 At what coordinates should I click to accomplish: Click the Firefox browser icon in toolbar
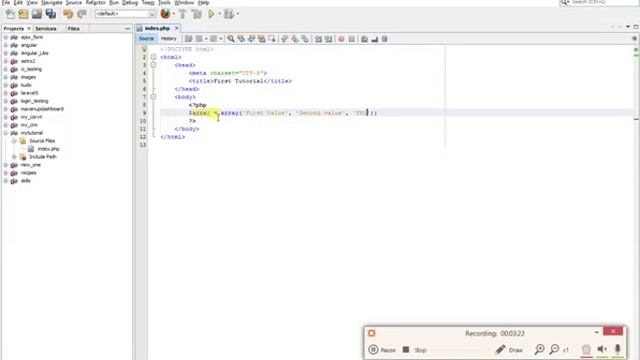pyautogui.click(x=165, y=14)
